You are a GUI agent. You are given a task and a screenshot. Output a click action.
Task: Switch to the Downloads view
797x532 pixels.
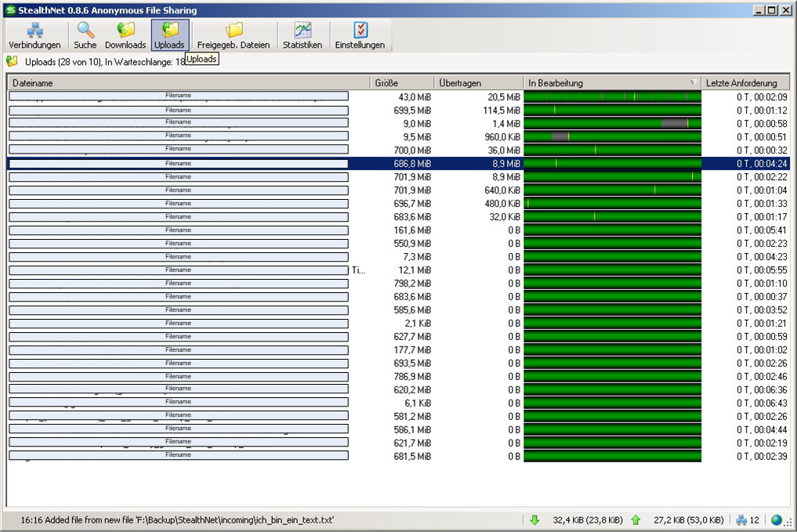point(125,35)
